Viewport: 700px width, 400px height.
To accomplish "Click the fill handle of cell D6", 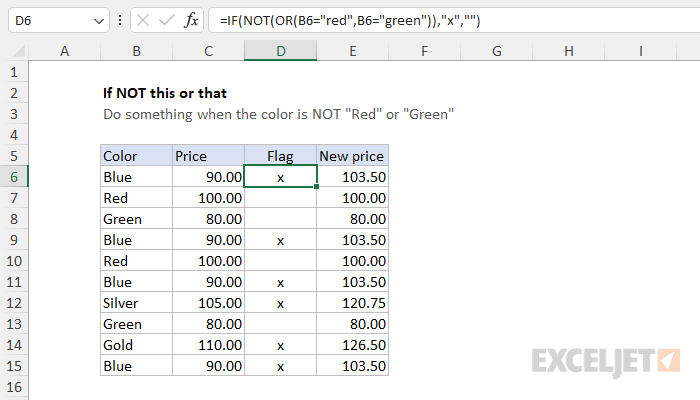I will pyautogui.click(x=317, y=187).
